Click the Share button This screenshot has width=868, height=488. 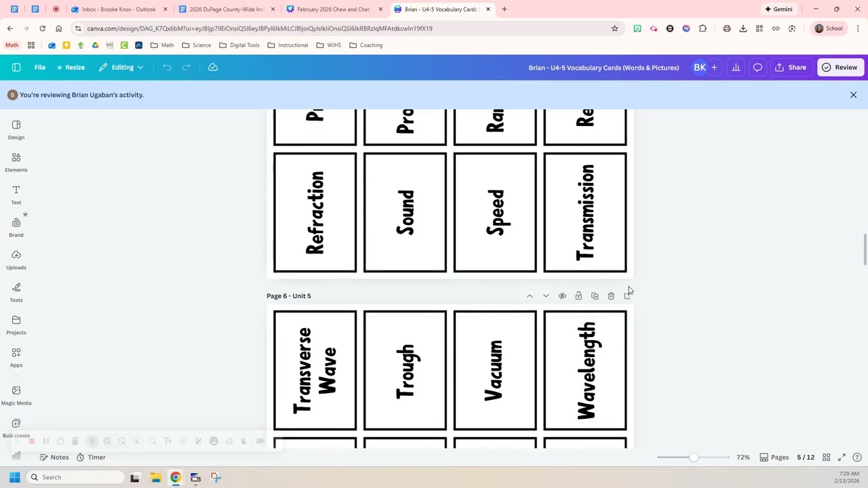coord(791,67)
